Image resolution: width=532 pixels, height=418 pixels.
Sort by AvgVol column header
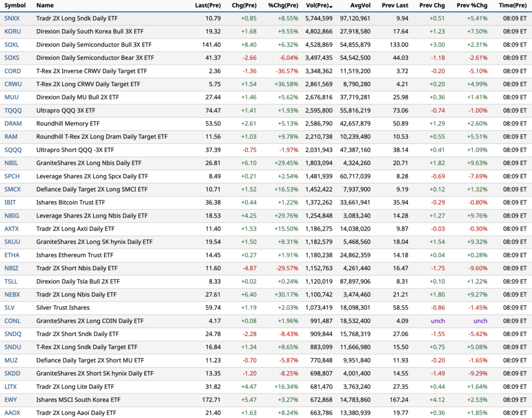coord(361,5)
